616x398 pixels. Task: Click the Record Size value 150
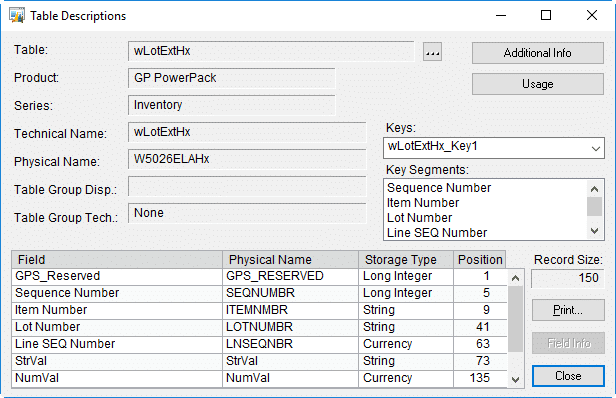pyautogui.click(x=567, y=278)
